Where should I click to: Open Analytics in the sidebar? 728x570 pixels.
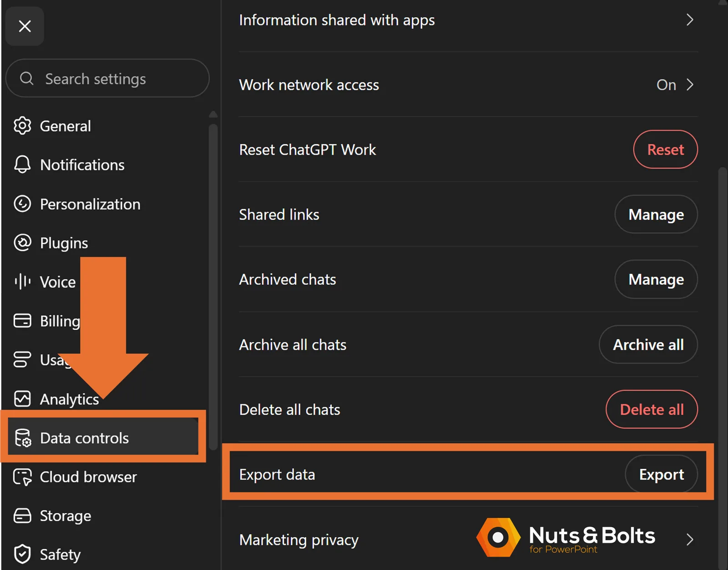point(69,399)
